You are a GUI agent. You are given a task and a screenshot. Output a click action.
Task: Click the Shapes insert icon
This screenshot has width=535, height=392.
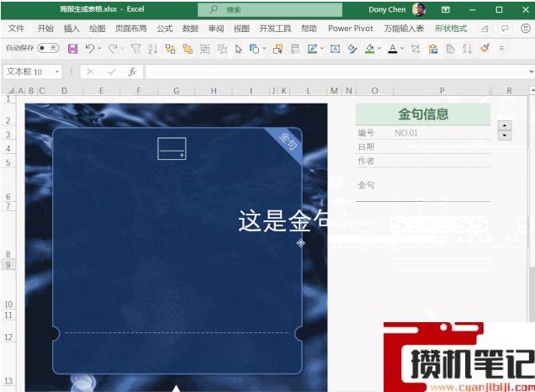tap(254, 49)
